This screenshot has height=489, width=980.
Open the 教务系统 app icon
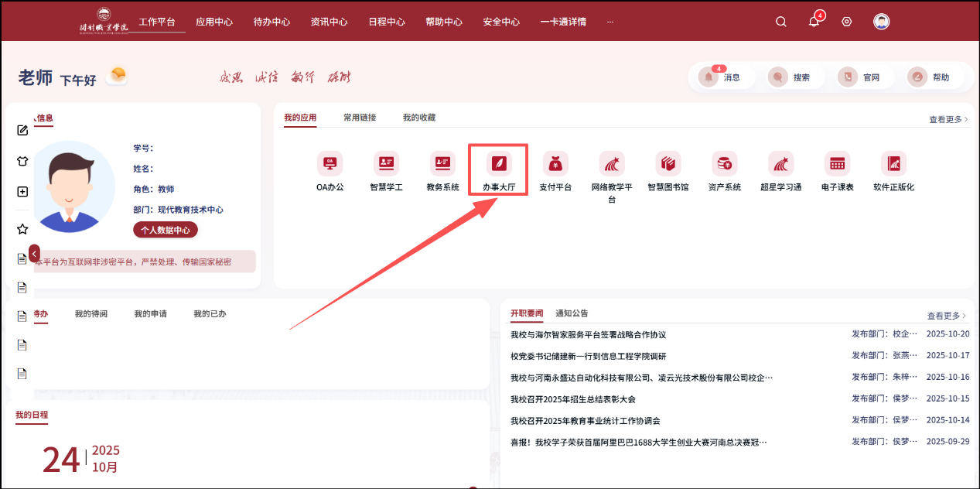pyautogui.click(x=442, y=164)
